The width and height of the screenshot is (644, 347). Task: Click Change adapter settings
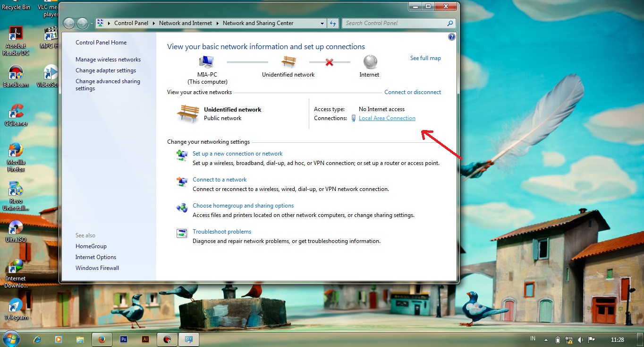pos(106,70)
